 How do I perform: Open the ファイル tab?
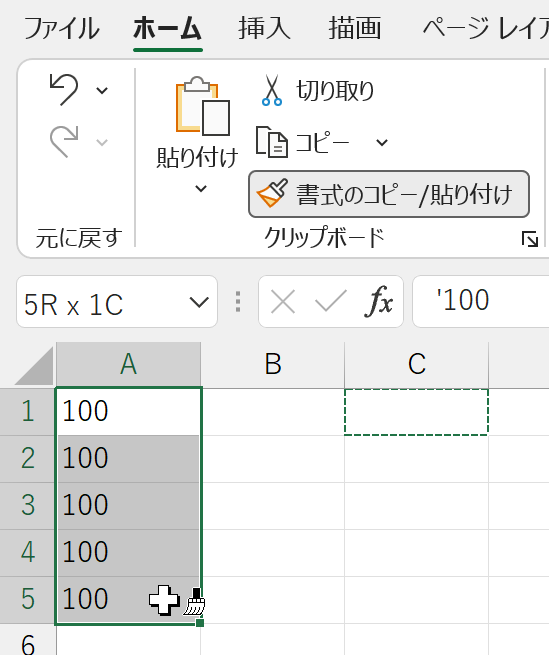coord(61,28)
